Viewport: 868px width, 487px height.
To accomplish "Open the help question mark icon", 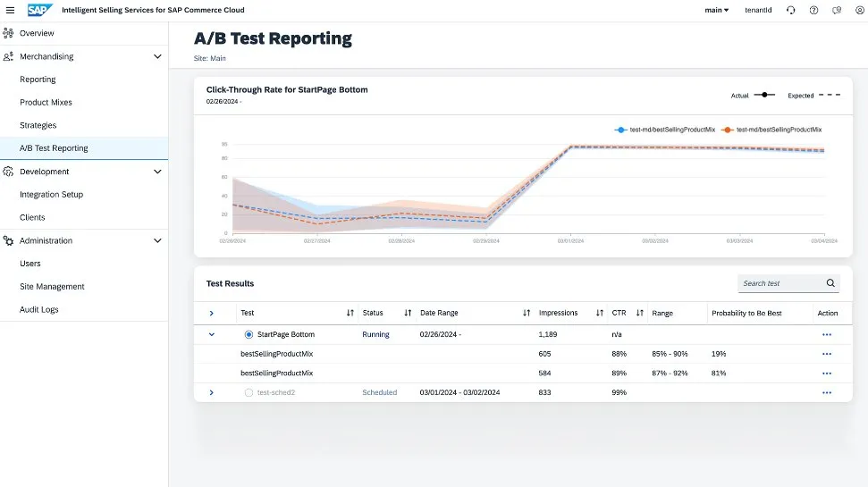I will coord(813,10).
